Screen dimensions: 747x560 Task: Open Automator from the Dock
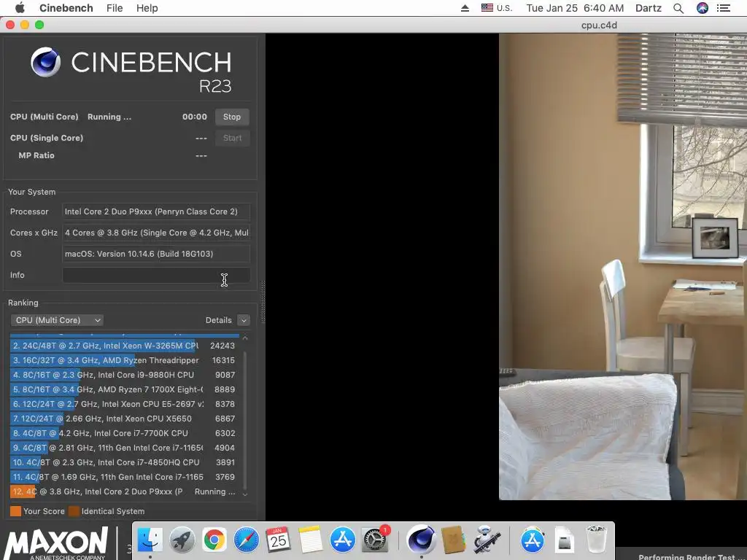click(487, 540)
